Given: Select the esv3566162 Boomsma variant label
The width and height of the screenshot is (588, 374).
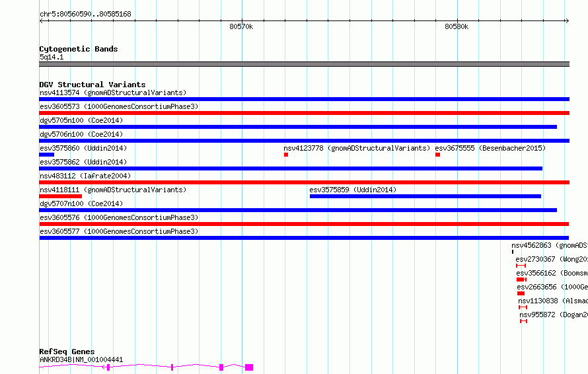Looking at the screenshot, I should tap(552, 273).
